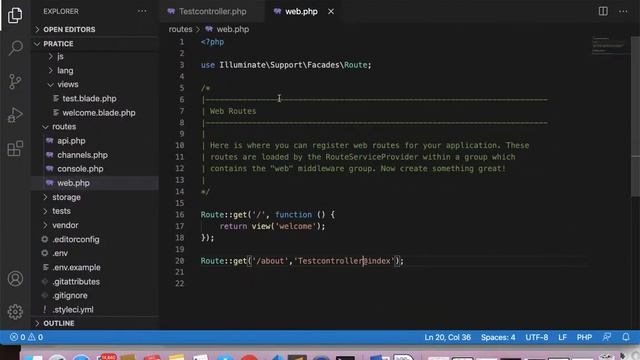
Task: Expand the Open Editors section
Action: pos(69,29)
